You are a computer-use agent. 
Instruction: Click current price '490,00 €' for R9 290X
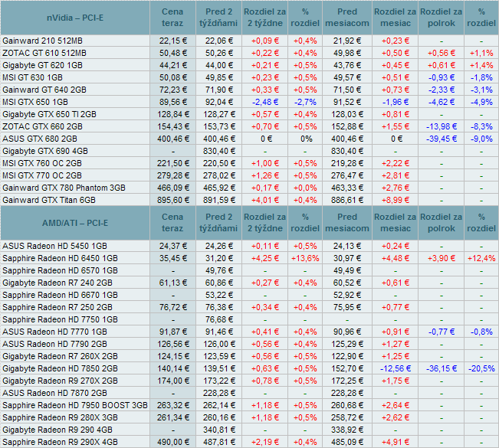[x=172, y=442]
